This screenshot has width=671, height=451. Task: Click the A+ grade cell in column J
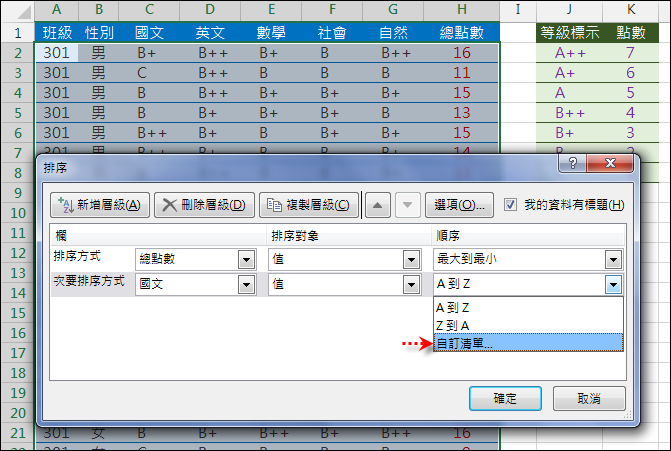coord(569,73)
